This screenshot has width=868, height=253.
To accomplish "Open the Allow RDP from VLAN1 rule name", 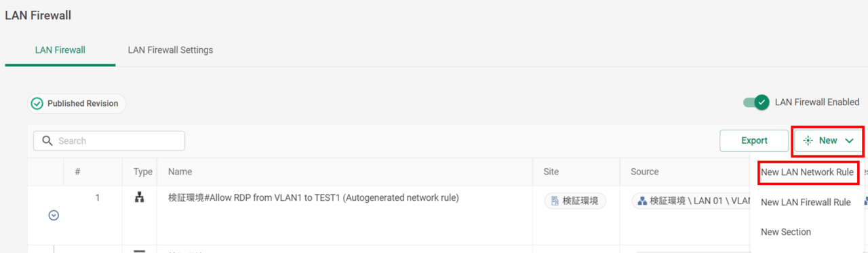I will click(313, 198).
